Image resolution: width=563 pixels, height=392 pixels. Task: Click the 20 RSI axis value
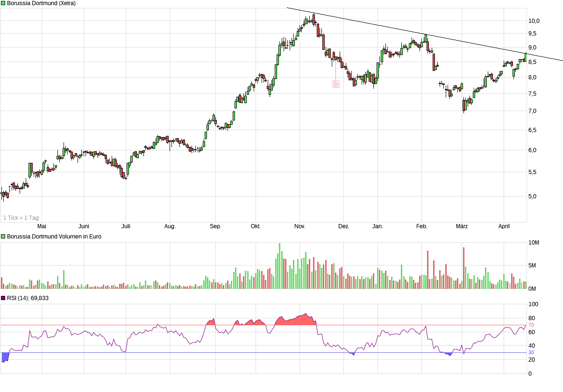(x=532, y=360)
